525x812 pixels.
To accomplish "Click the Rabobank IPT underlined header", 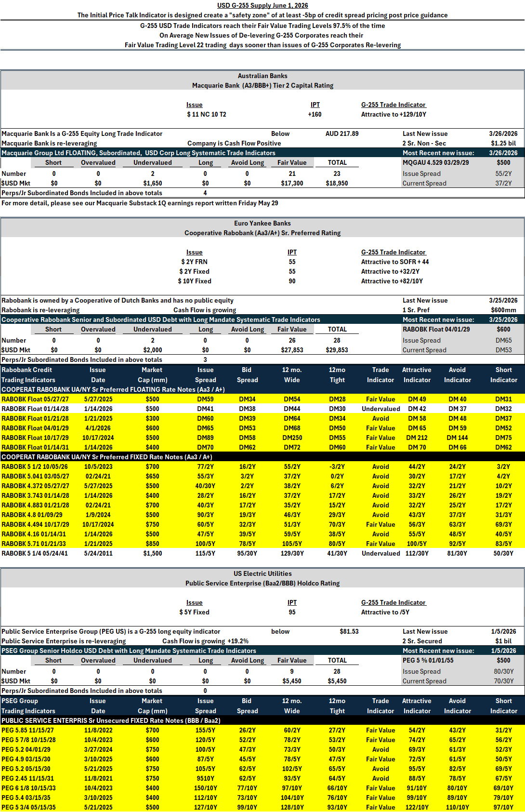I will pos(292,252).
